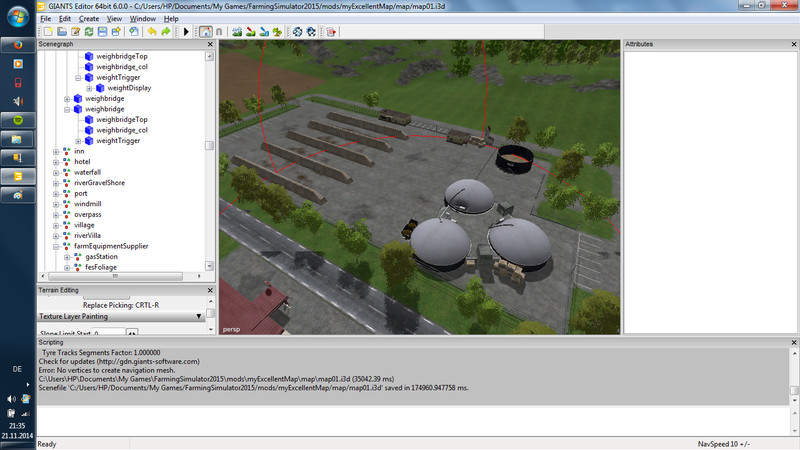Open the View menu
This screenshot has width=800, height=450.
pos(114,18)
